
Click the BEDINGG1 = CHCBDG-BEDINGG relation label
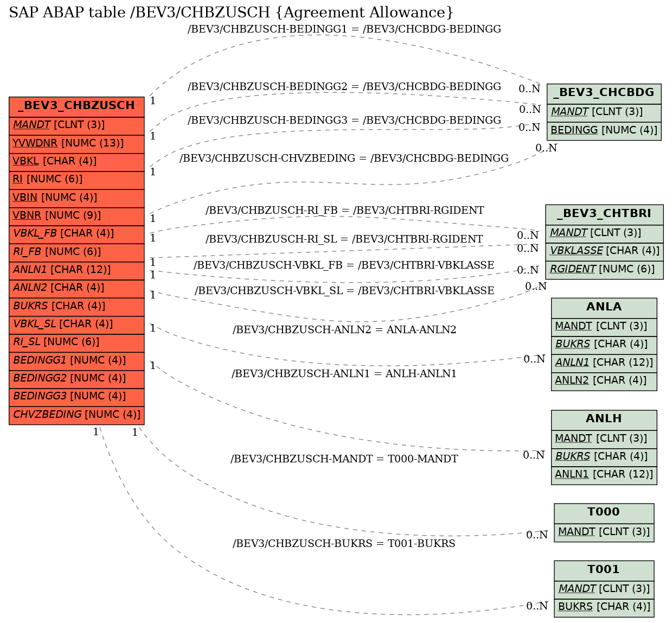pos(344,29)
